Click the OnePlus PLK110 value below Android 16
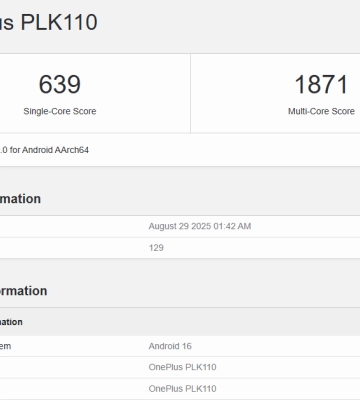 point(182,367)
